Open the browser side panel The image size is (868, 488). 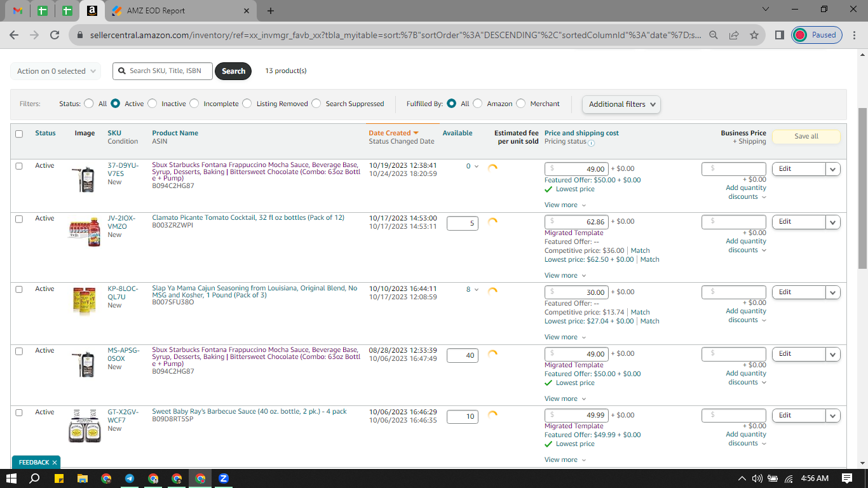click(x=780, y=35)
